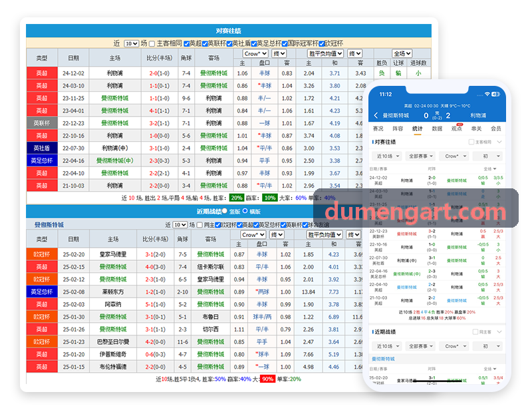The image size is (532, 416).
Task: Click the 英联杯 type cell in 22-12-23 row
Action: pyautogui.click(x=42, y=123)
